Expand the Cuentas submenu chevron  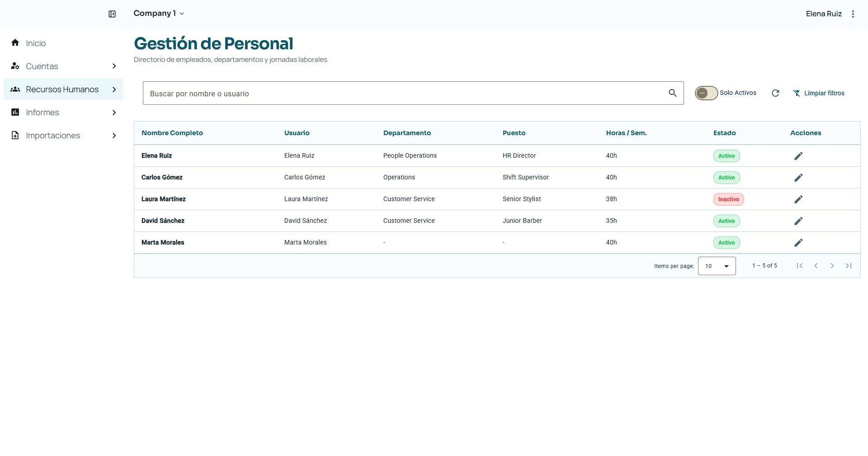[x=114, y=66]
